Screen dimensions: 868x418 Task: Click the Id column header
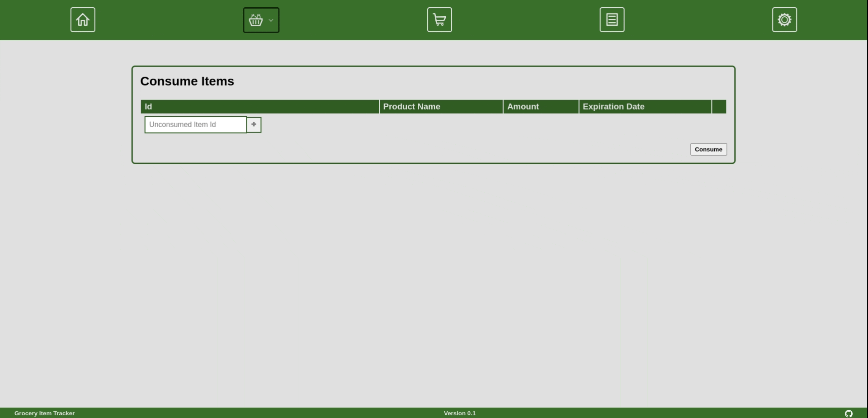point(260,107)
